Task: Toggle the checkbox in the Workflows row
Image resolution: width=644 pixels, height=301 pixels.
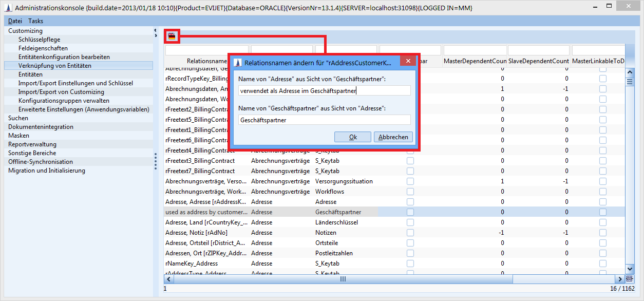Action: pyautogui.click(x=410, y=192)
